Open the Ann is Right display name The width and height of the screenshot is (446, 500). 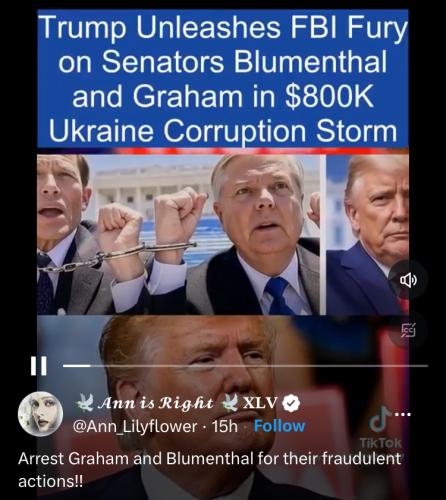[156, 403]
